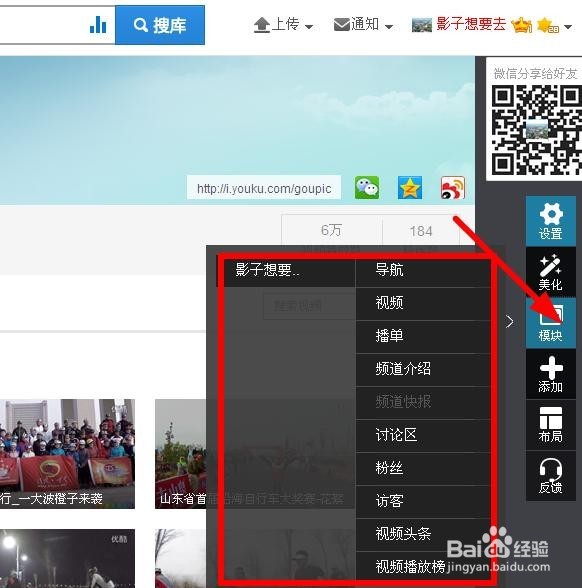The height and width of the screenshot is (588, 582).
Task: Select the 播单 module item
Action: click(423, 336)
